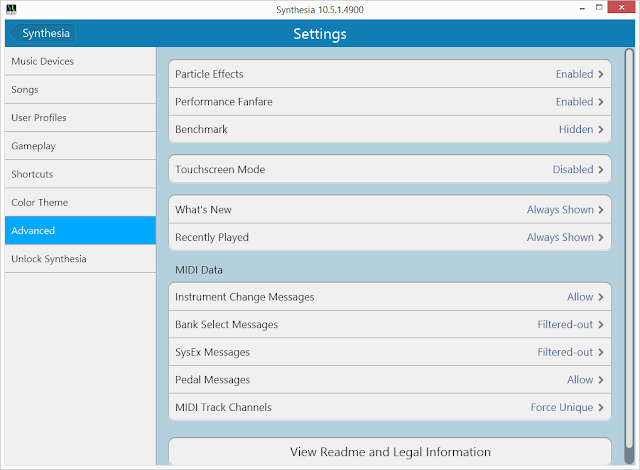Viewport: 640px width, 470px height.
Task: Click the settings panel vertical scrollbar
Action: pos(629,256)
